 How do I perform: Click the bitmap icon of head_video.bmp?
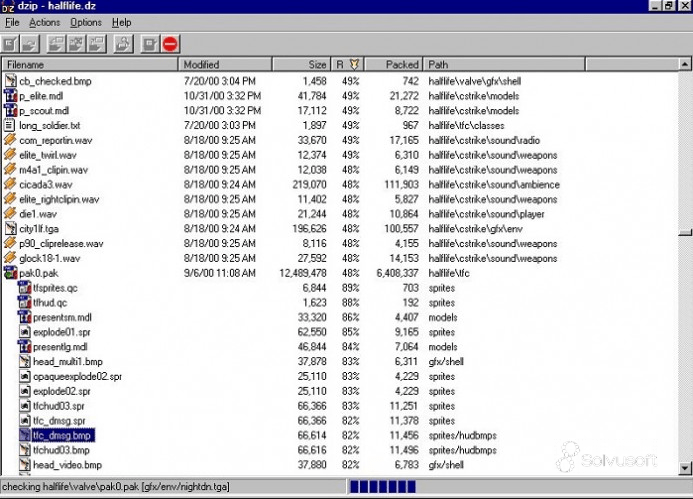(25, 465)
